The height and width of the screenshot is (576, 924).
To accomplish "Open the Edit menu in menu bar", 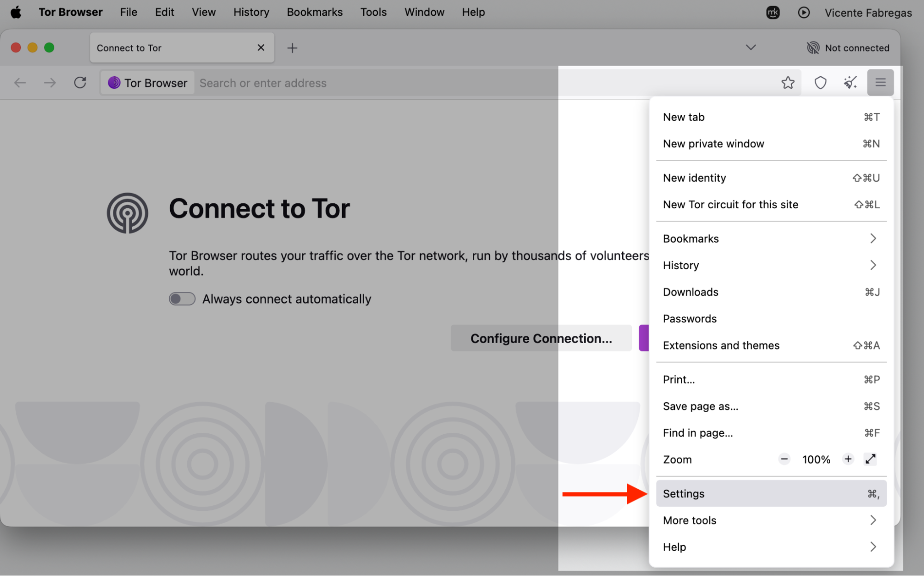I will (165, 12).
